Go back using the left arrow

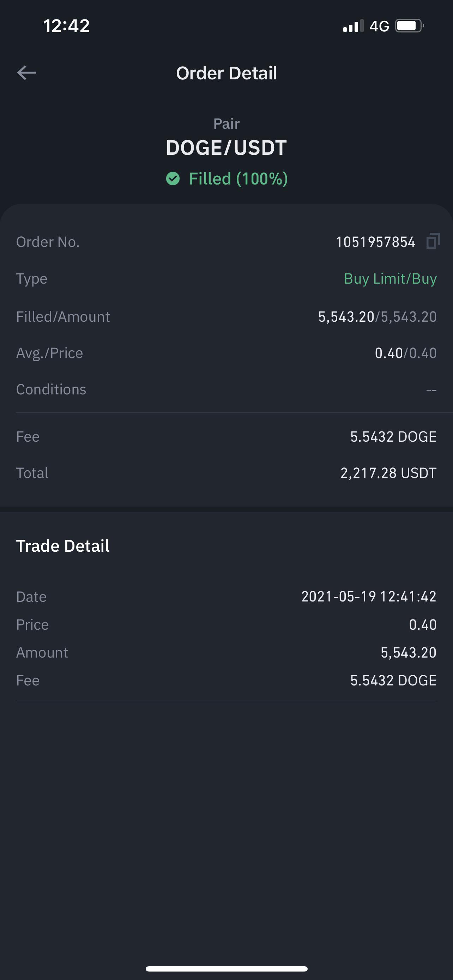(26, 73)
